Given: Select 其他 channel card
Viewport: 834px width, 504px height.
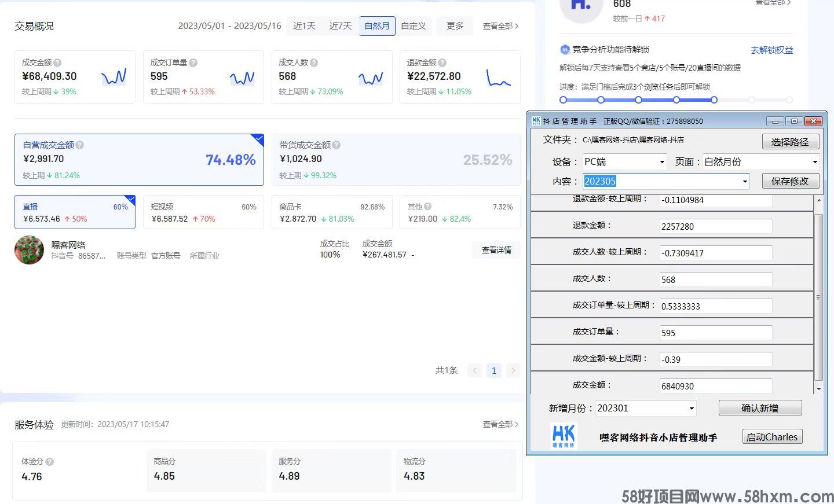Looking at the screenshot, I should click(460, 212).
